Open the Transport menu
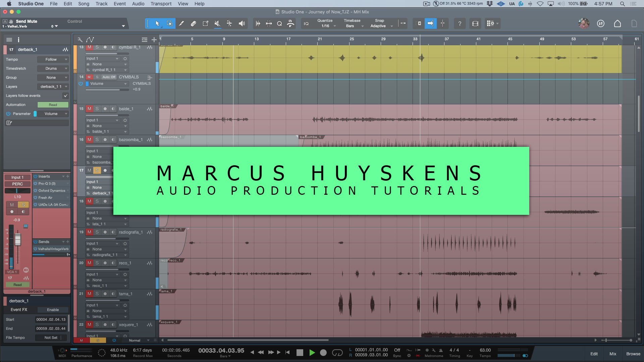 pos(161,4)
